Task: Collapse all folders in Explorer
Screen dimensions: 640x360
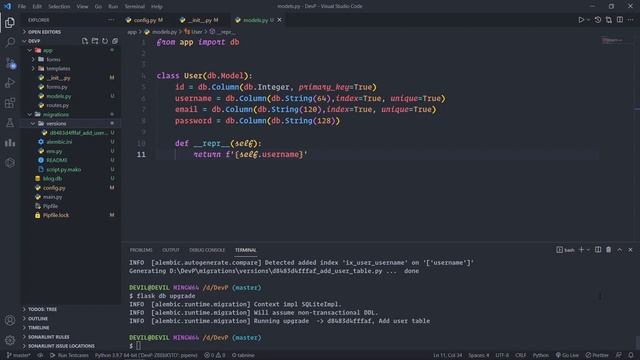Action: coord(115,41)
